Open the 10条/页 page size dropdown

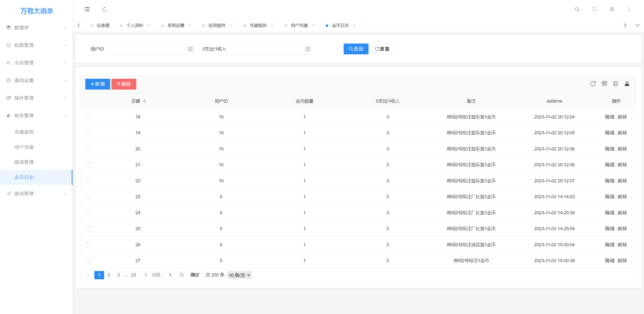(x=239, y=275)
